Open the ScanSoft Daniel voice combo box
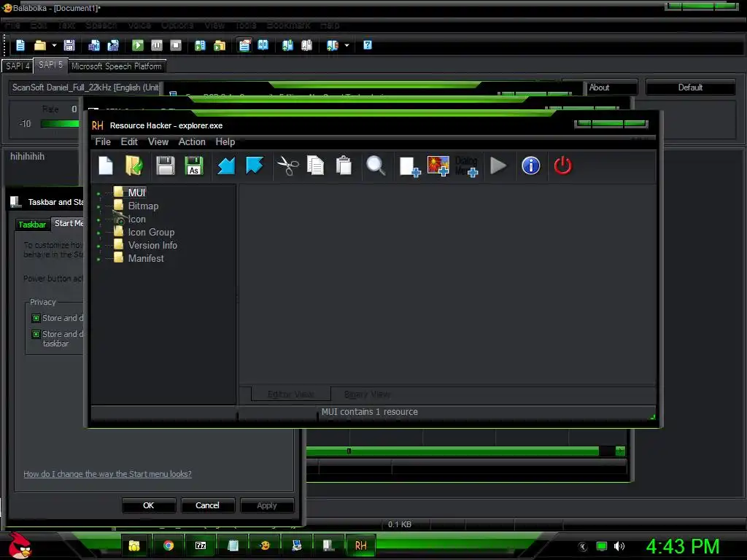This screenshot has width=747, height=560. pos(86,87)
